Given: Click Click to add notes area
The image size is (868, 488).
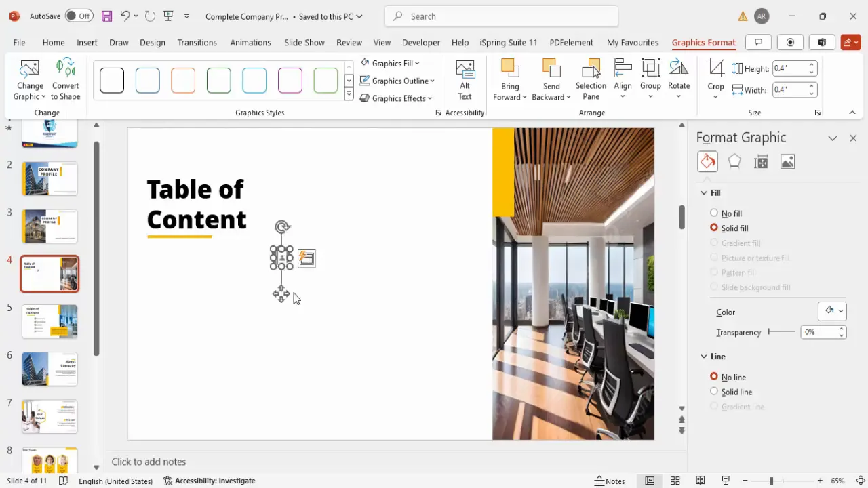Looking at the screenshot, I should click(149, 462).
